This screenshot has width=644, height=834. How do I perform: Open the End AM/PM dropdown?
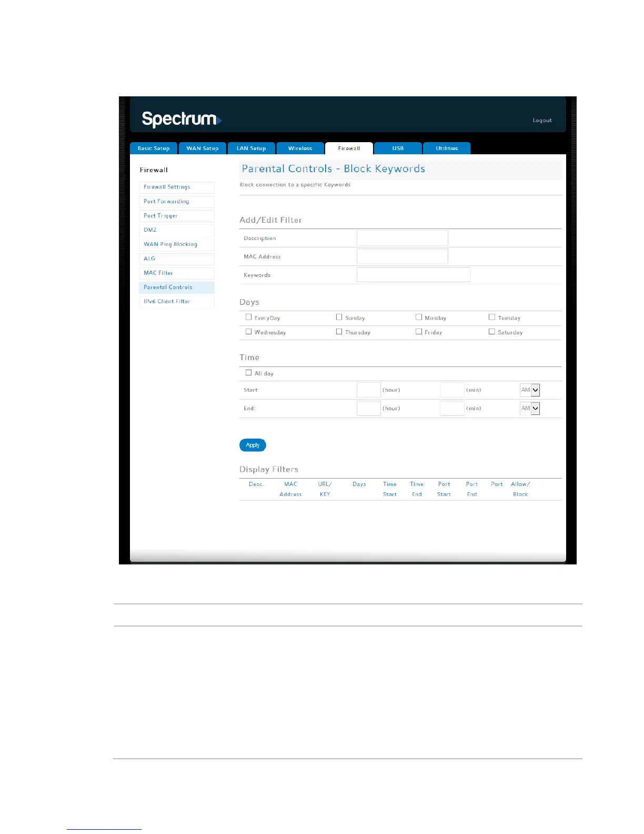530,409
